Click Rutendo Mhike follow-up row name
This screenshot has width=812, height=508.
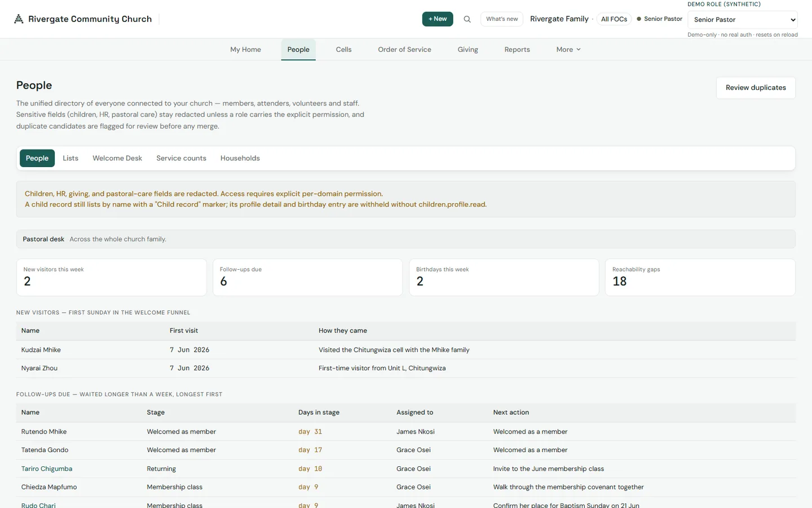click(44, 432)
